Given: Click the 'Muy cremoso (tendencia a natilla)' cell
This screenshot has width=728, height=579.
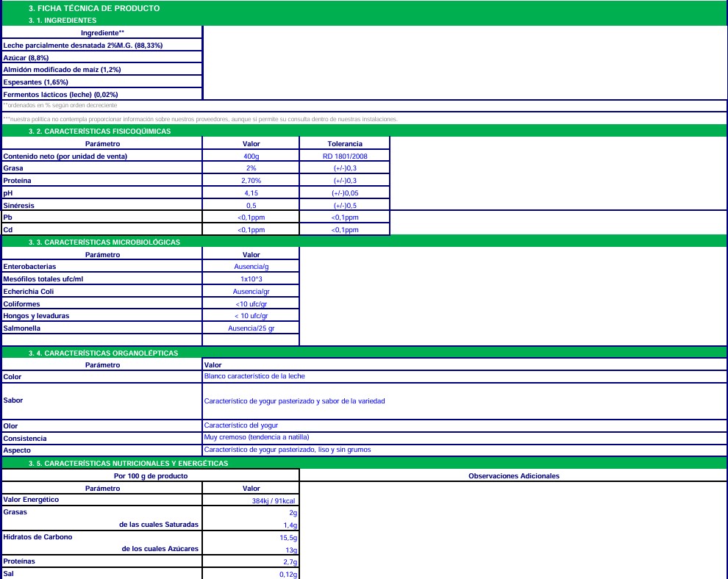Looking at the screenshot, I should coord(464,437).
